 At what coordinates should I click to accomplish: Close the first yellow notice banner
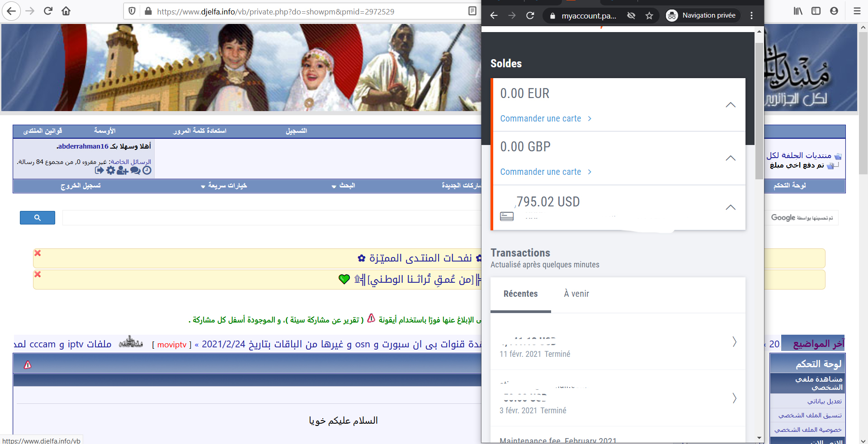point(38,253)
